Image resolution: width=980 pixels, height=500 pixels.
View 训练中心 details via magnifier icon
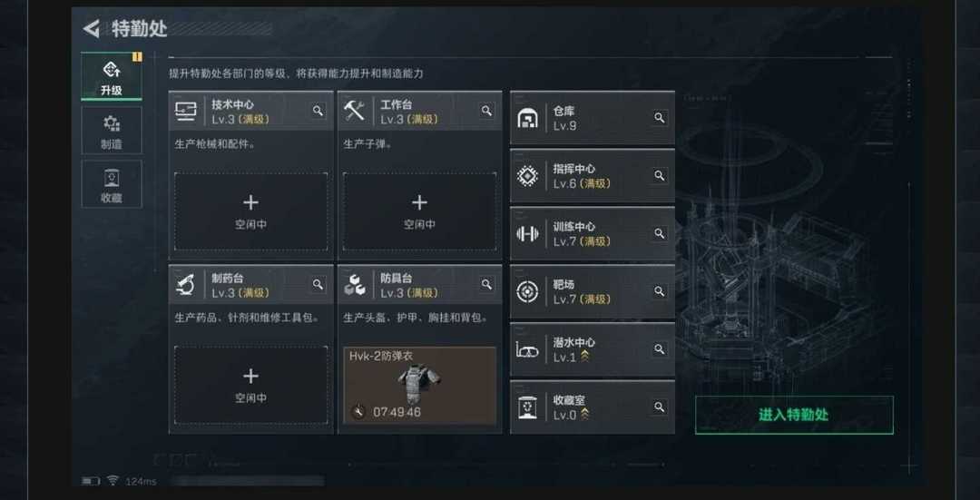click(660, 233)
